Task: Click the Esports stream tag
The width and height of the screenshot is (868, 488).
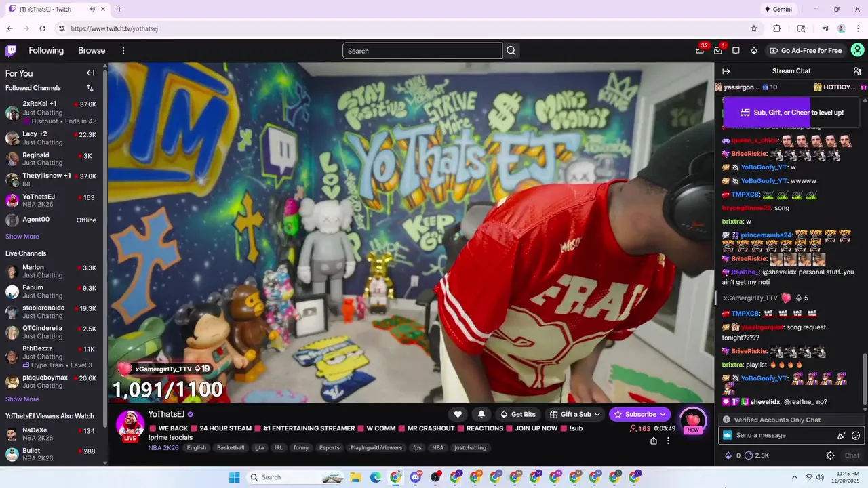Action: (330, 448)
